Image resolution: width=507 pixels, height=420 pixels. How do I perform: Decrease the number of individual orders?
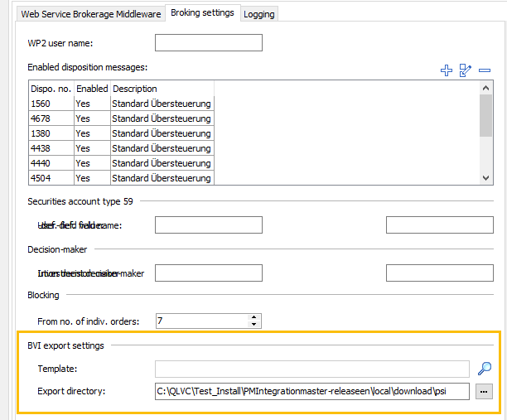click(x=254, y=325)
